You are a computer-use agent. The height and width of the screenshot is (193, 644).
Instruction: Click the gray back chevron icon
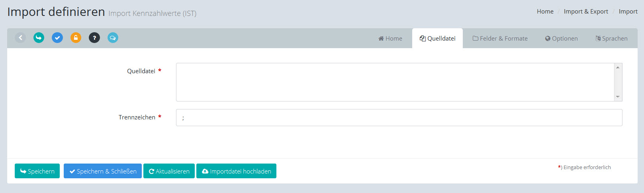point(20,38)
